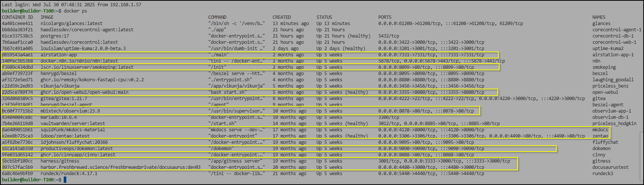
Task: Select the 3306/tcp port text
Action: pyautogui.click(x=389, y=117)
